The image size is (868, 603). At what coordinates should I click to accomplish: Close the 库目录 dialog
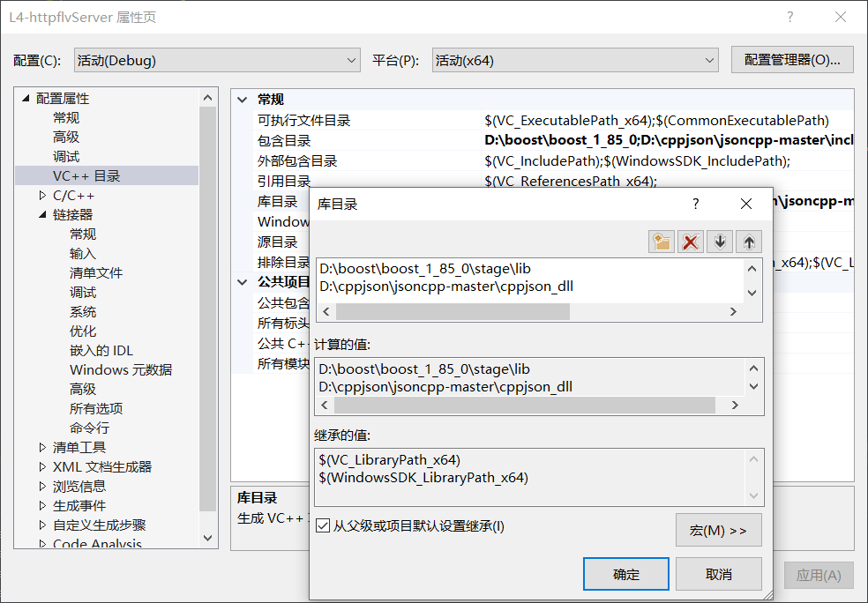coord(746,205)
